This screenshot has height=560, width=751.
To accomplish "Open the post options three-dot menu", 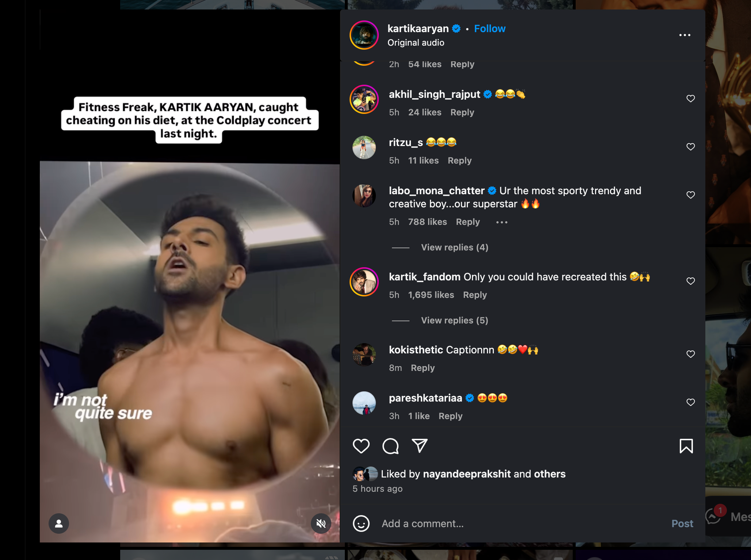I will 685,35.
